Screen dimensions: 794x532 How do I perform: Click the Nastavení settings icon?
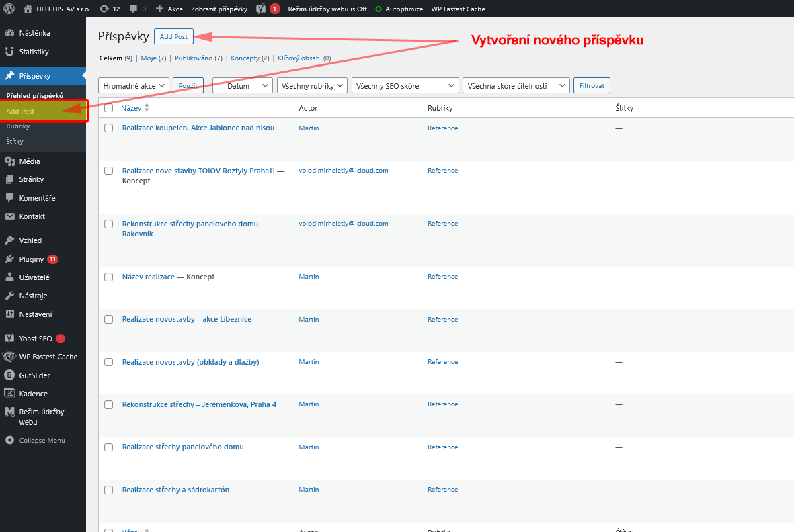(9, 314)
